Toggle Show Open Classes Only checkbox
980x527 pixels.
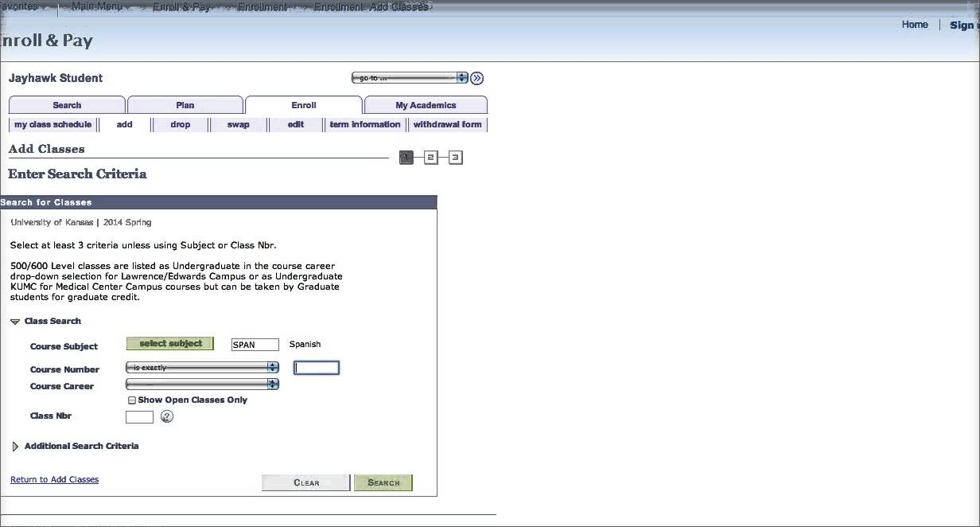pyautogui.click(x=132, y=400)
